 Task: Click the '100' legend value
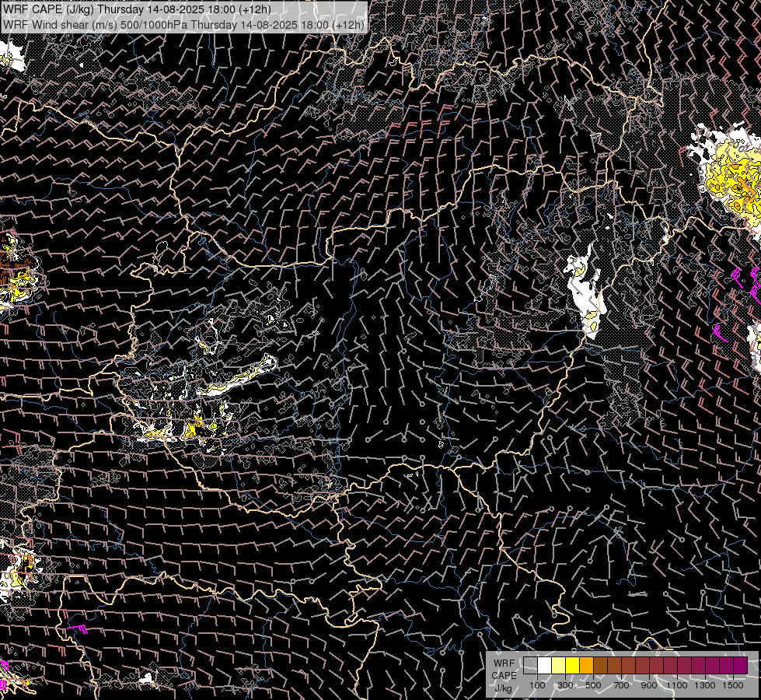coord(537,685)
